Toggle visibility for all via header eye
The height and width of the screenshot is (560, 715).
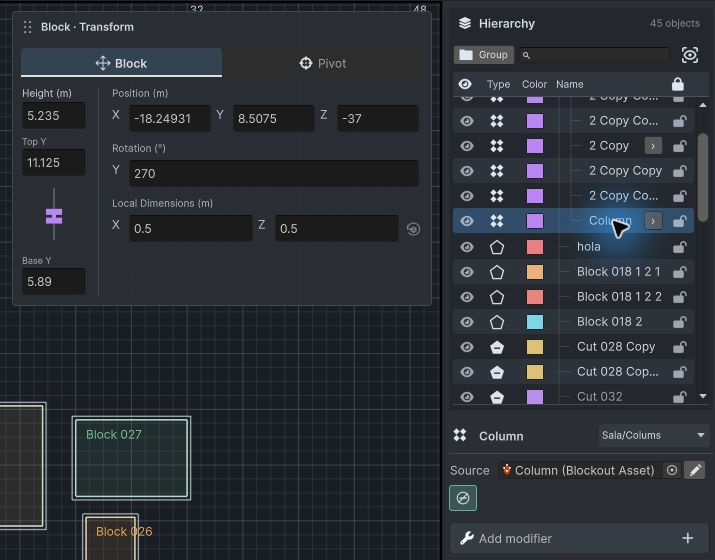[x=465, y=84]
